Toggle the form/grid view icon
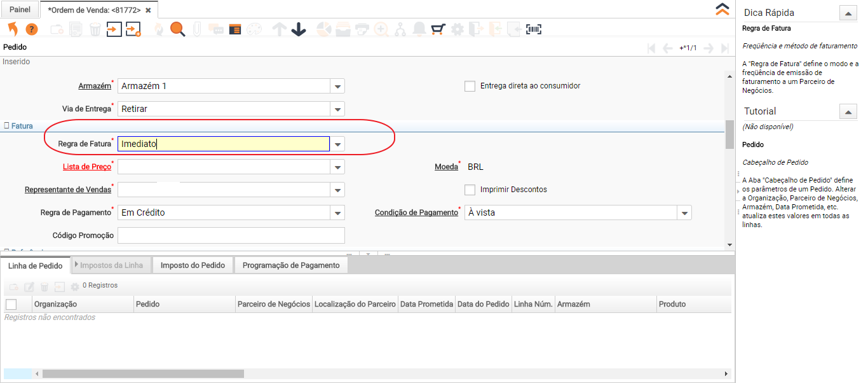The width and height of the screenshot is (868, 383). (x=235, y=29)
